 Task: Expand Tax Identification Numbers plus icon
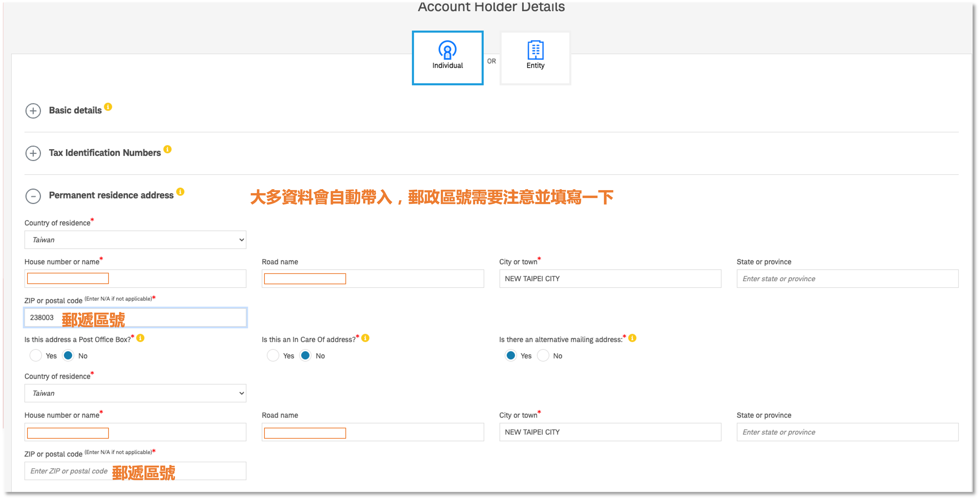[33, 153]
